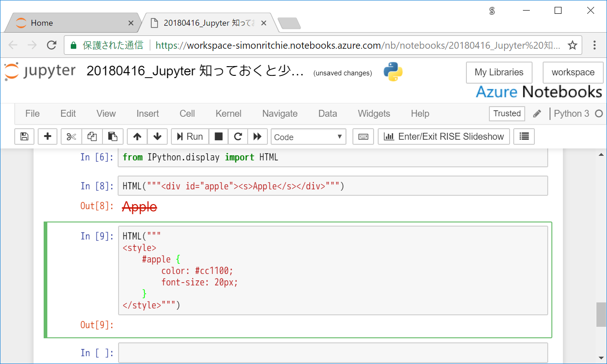Toggle the checkpoint edit pencil icon
Screen dimensions: 607x364
[537, 114]
